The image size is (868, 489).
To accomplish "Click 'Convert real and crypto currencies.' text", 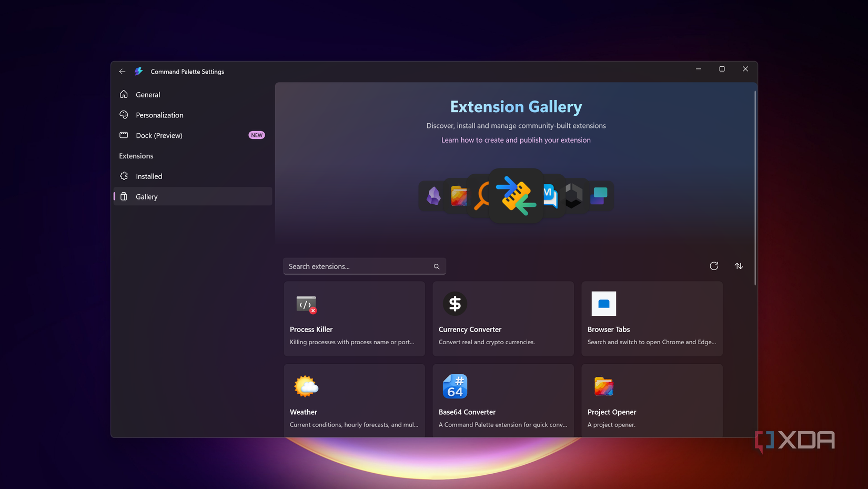I will click(487, 342).
